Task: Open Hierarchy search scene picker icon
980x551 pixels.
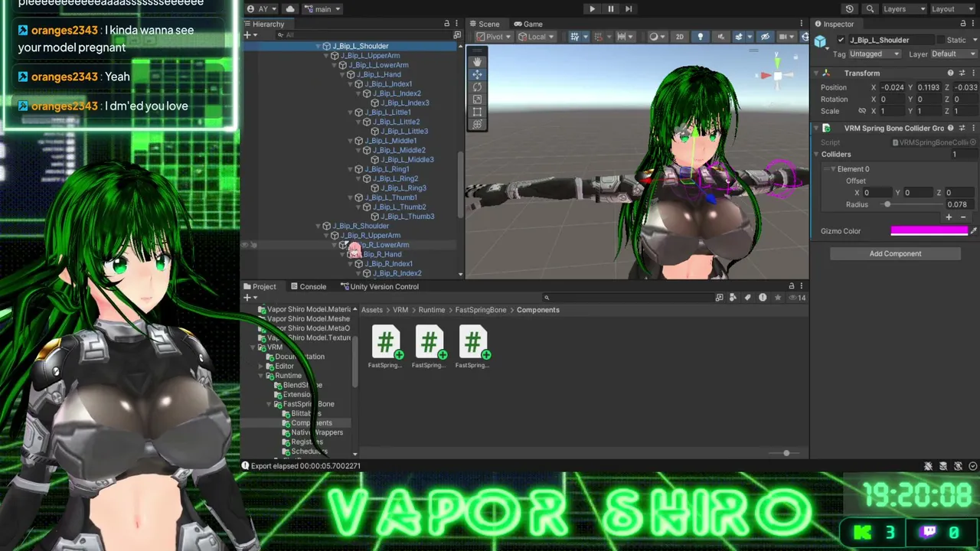Action: click(457, 35)
